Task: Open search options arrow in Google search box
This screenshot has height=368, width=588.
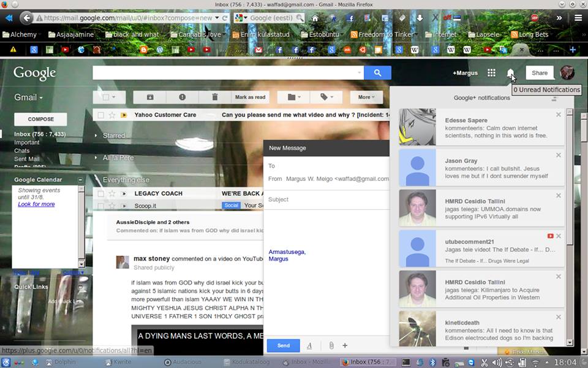Action: point(360,72)
